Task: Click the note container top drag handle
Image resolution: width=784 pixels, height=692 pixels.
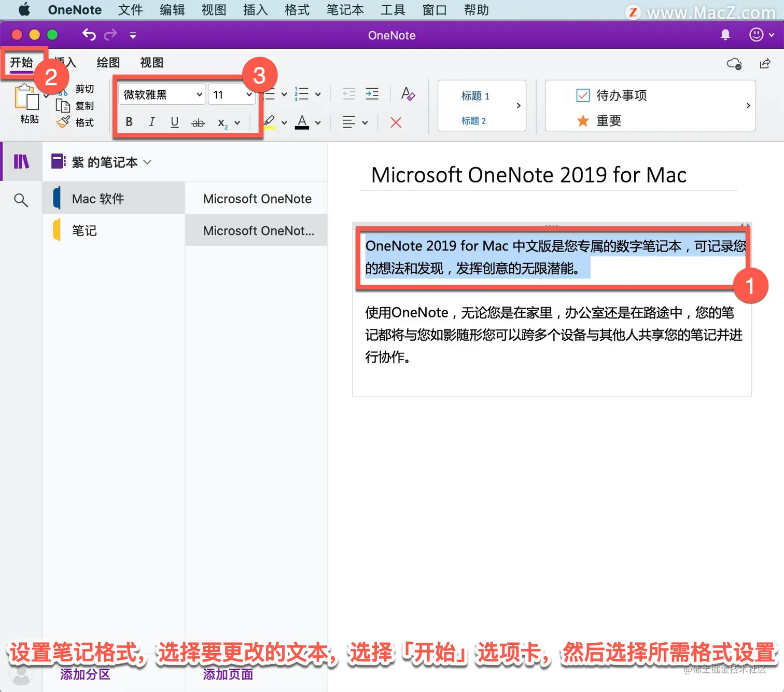Action: pos(552,226)
